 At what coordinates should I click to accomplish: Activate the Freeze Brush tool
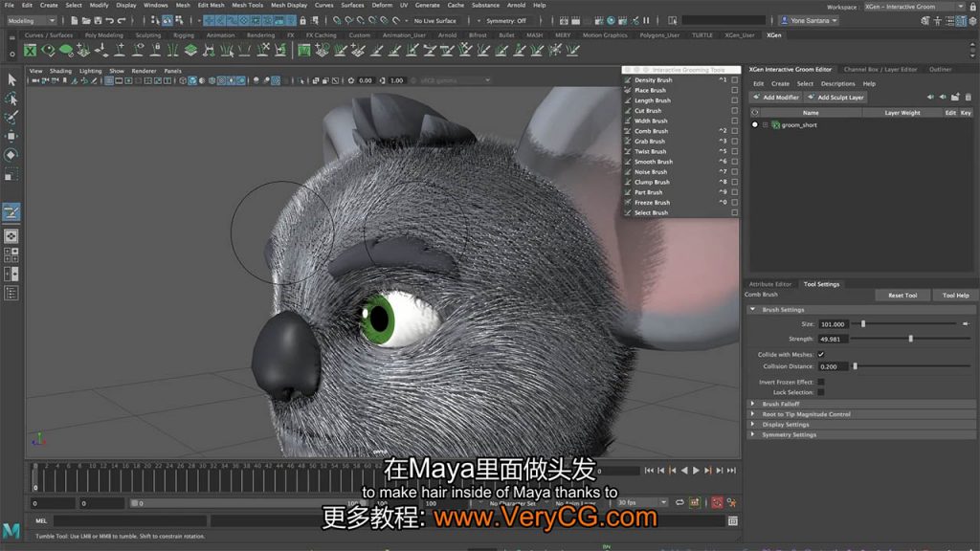652,203
